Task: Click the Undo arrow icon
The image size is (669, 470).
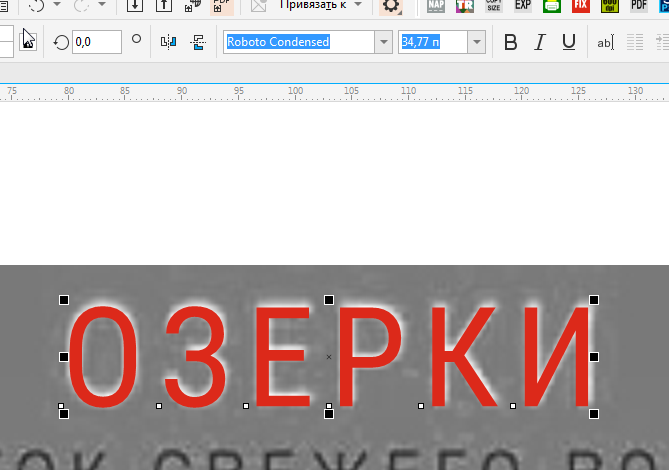Action: pyautogui.click(x=37, y=5)
